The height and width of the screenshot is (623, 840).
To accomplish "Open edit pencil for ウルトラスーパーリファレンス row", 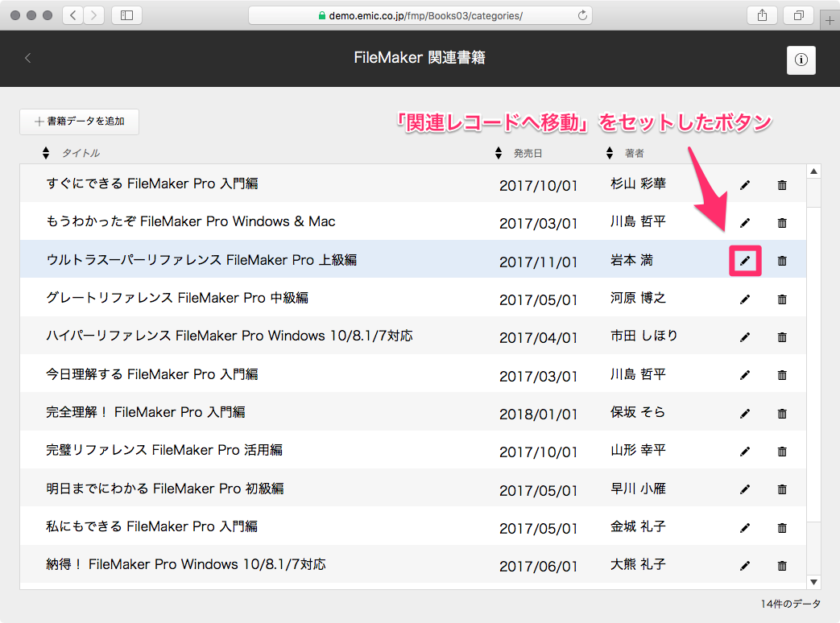I will coord(745,261).
